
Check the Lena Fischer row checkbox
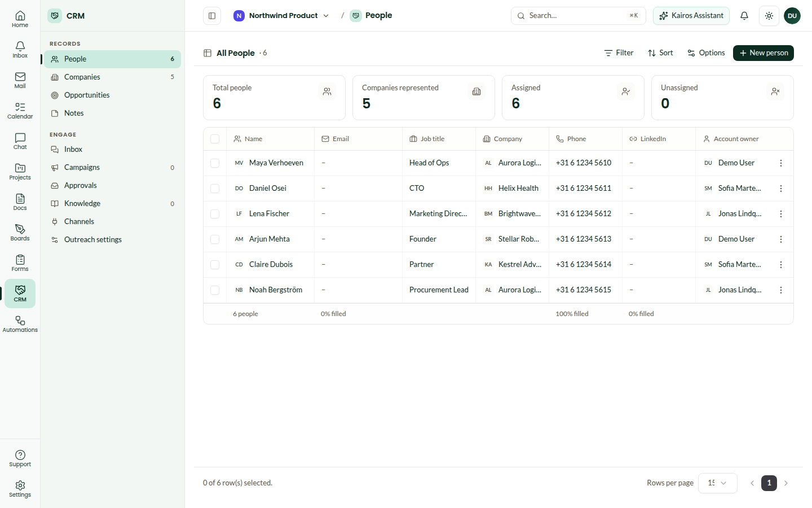(215, 214)
